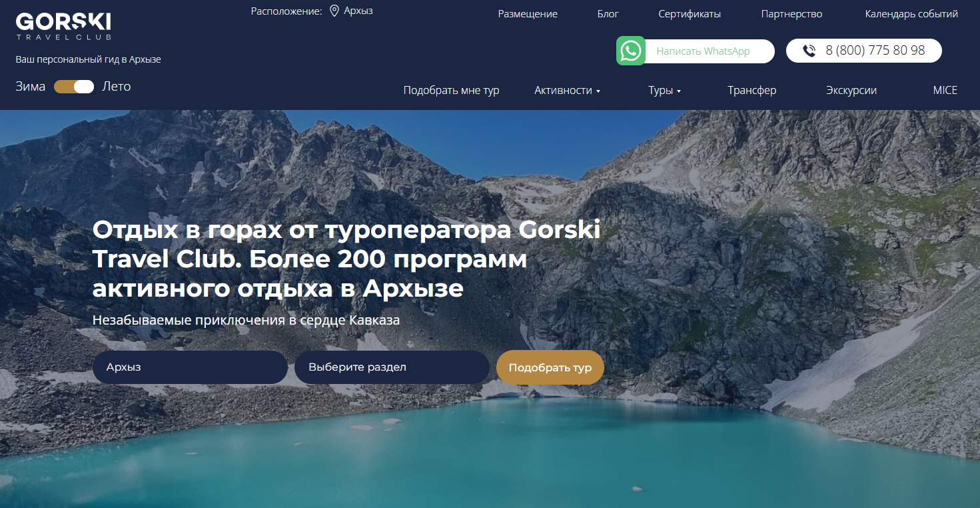
Task: Open the Экскурсии section
Action: click(851, 91)
